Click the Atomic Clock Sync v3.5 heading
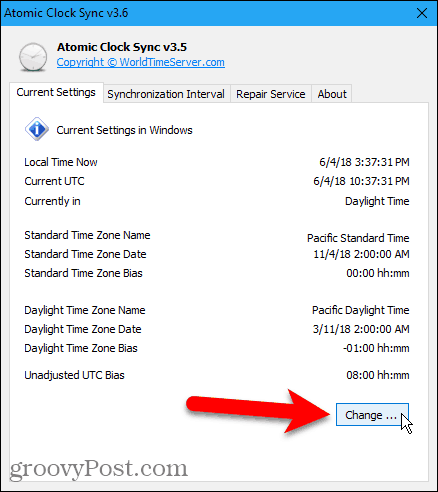Viewport: 438px width, 492px height. click(122, 47)
